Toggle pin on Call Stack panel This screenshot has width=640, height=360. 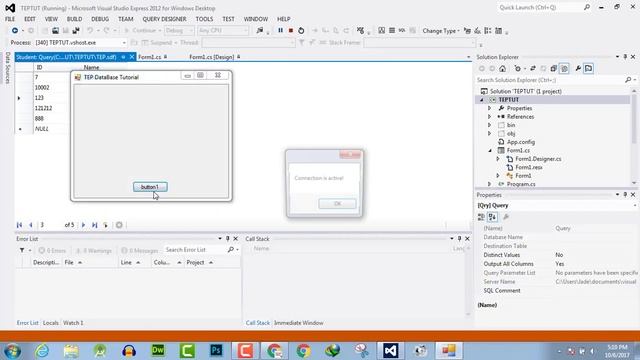coord(460,238)
